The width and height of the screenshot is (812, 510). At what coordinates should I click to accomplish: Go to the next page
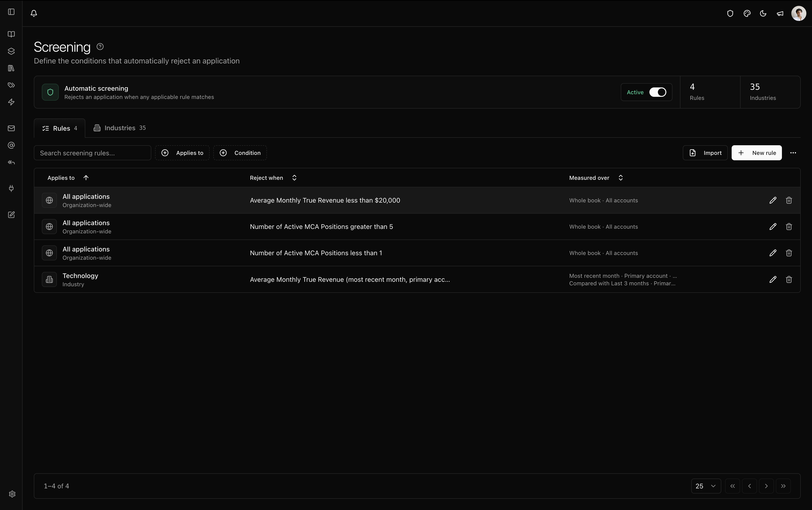click(766, 486)
